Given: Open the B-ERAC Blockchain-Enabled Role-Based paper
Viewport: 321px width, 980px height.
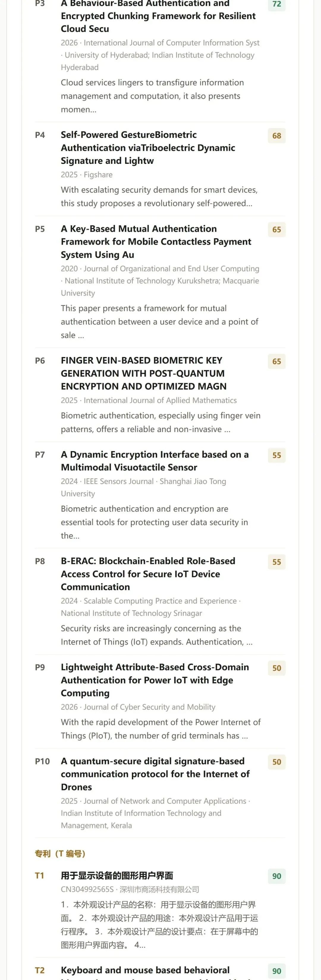Looking at the screenshot, I should point(148,574).
